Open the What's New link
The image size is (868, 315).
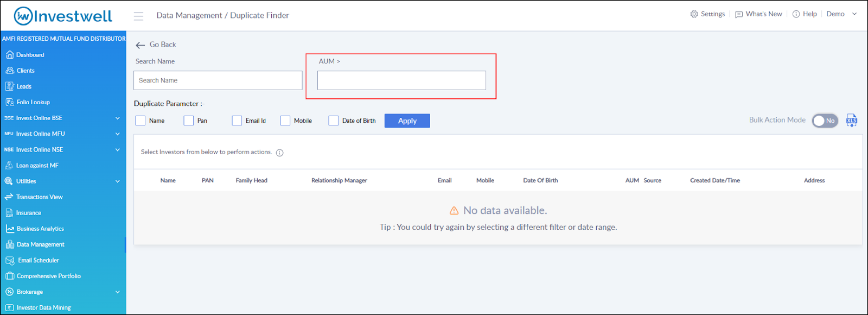[x=764, y=14]
